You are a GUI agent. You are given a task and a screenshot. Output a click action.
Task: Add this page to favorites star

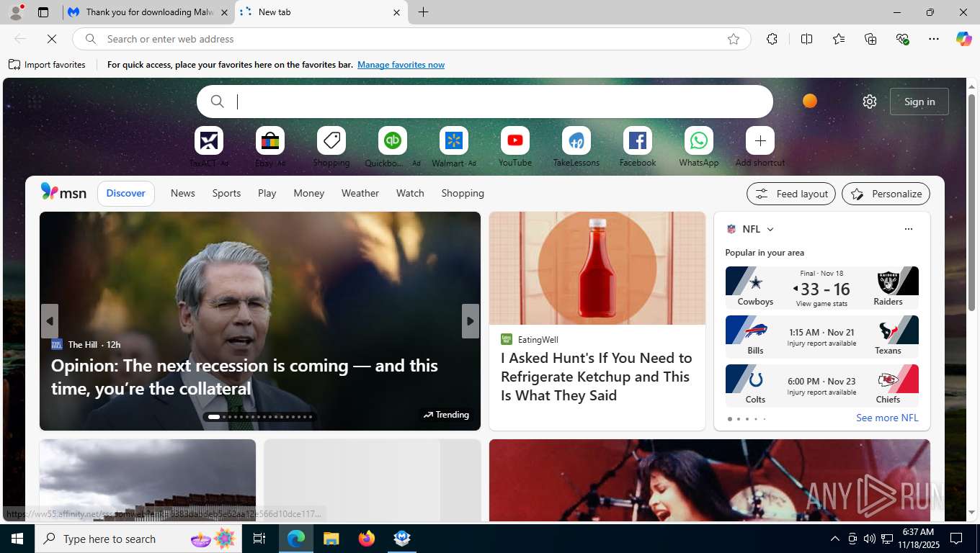[734, 39]
